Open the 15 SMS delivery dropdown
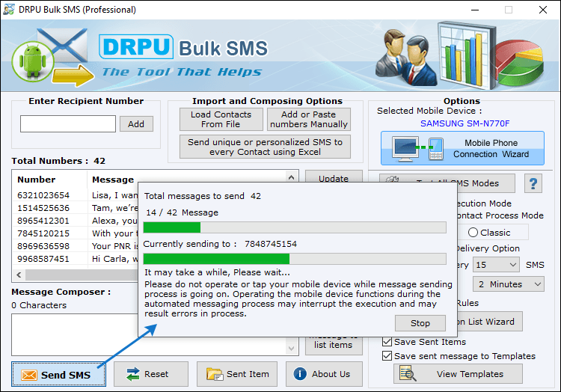Viewport: 561px width, 392px height. (x=496, y=265)
